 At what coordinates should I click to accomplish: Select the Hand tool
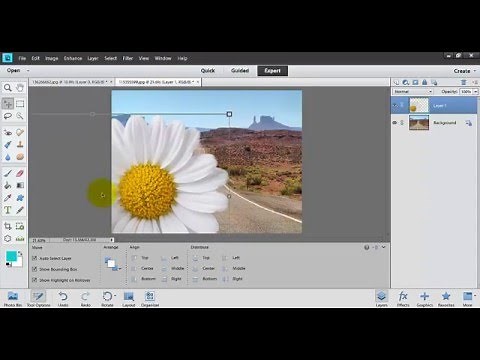(x=20, y=88)
